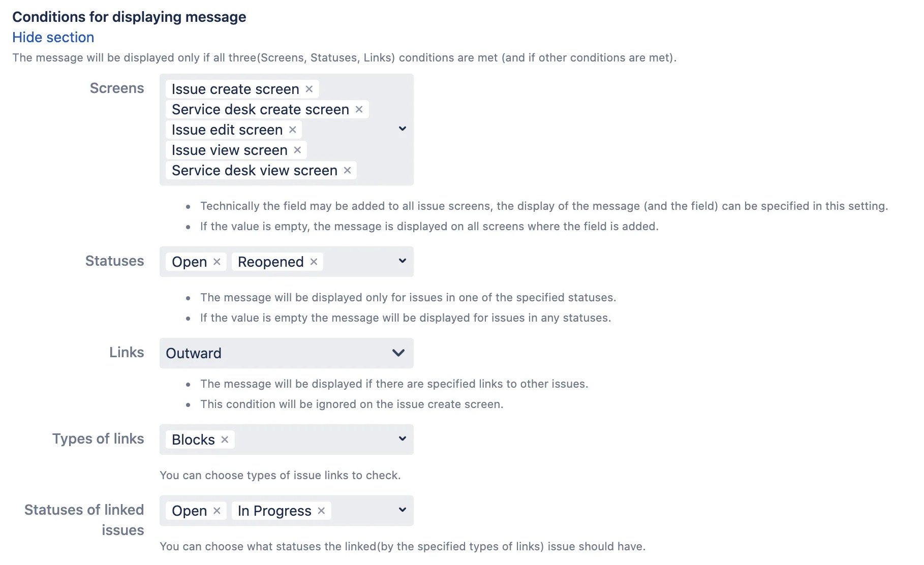Remove the Issue edit screen tag

(x=292, y=130)
